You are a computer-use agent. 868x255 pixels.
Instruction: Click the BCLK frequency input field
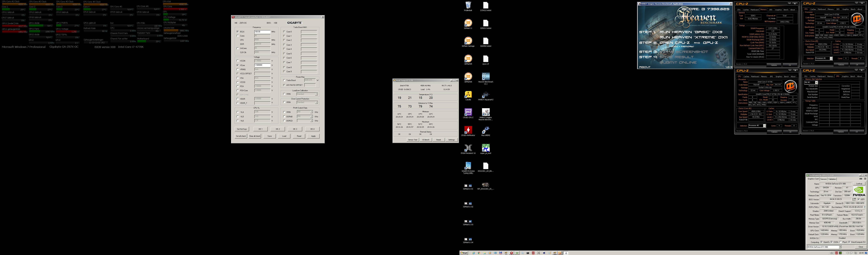point(262,32)
